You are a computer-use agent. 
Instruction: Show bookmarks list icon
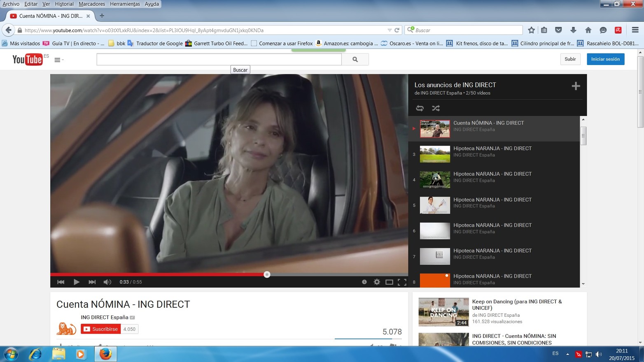click(x=544, y=30)
